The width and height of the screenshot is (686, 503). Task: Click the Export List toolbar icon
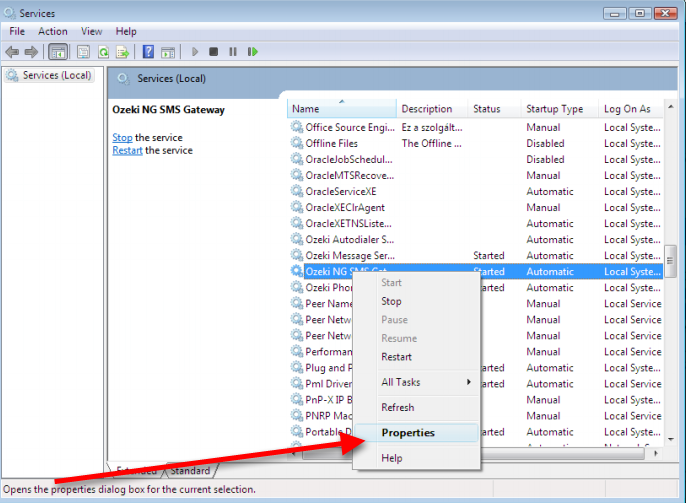[122, 52]
